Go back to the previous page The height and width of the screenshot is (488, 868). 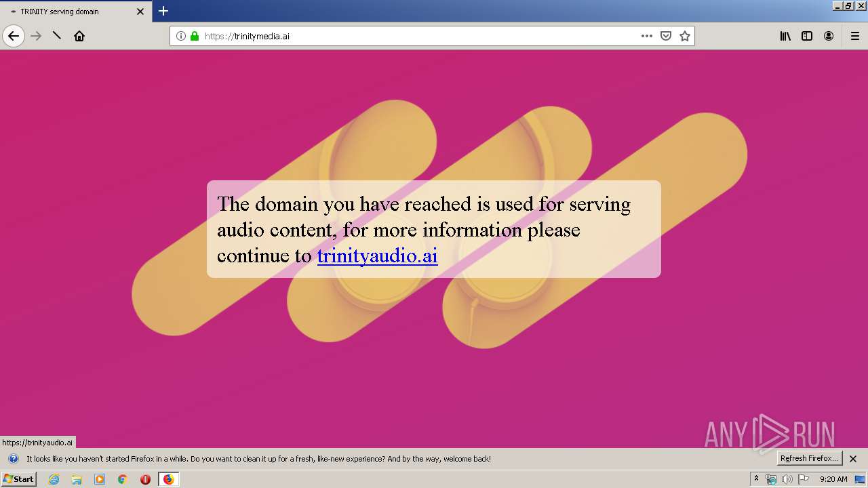point(14,36)
